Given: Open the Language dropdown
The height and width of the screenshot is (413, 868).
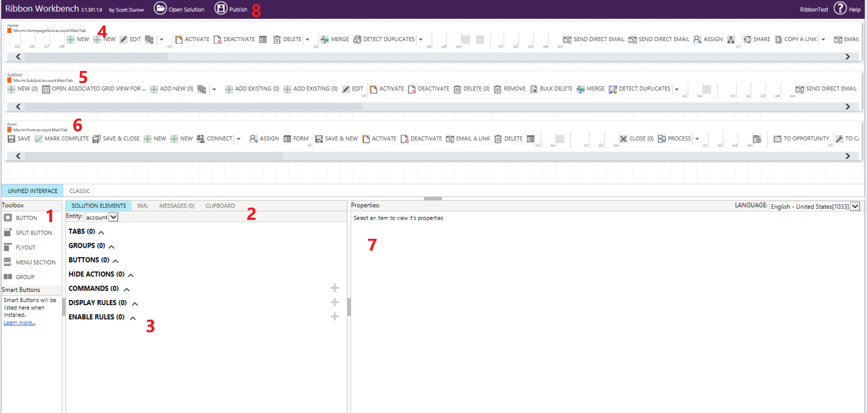Looking at the screenshot, I should click(x=855, y=206).
